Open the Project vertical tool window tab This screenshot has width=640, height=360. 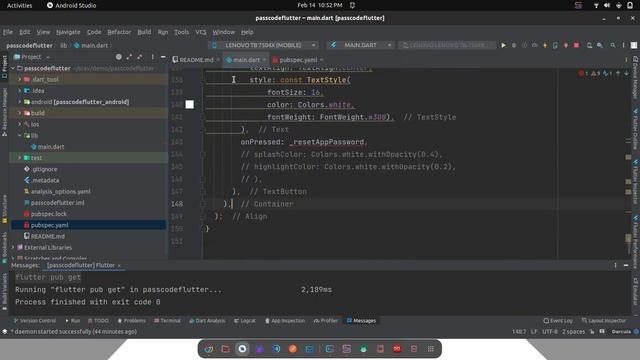4,67
